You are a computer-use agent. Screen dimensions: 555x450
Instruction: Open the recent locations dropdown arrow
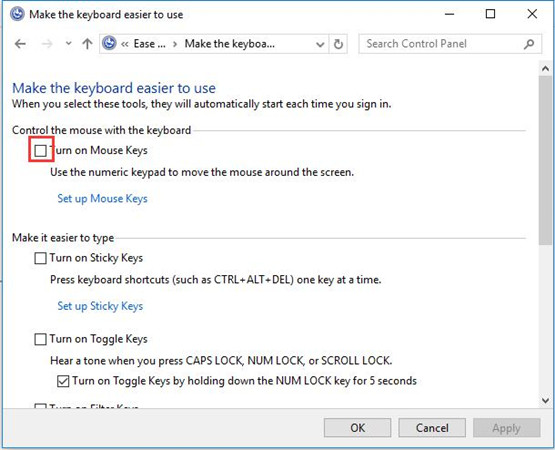pos(69,44)
